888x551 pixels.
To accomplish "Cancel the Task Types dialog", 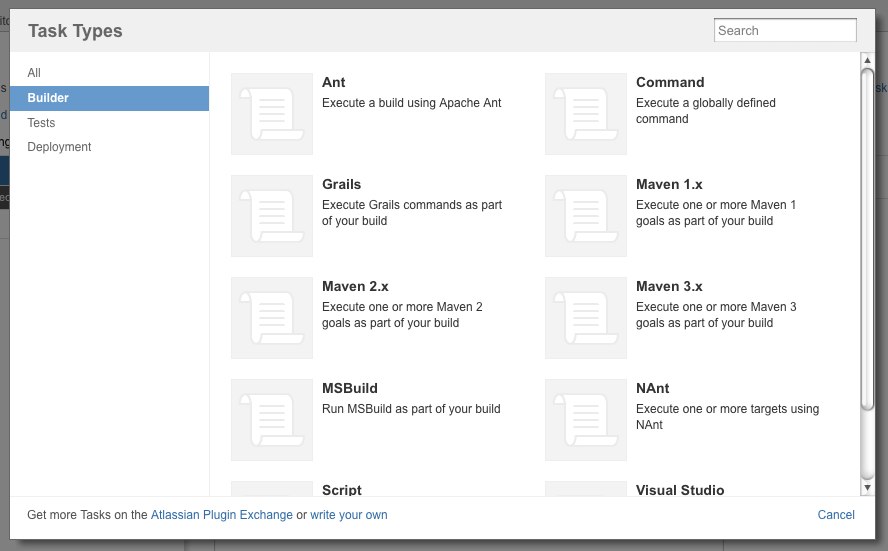I will (836, 515).
